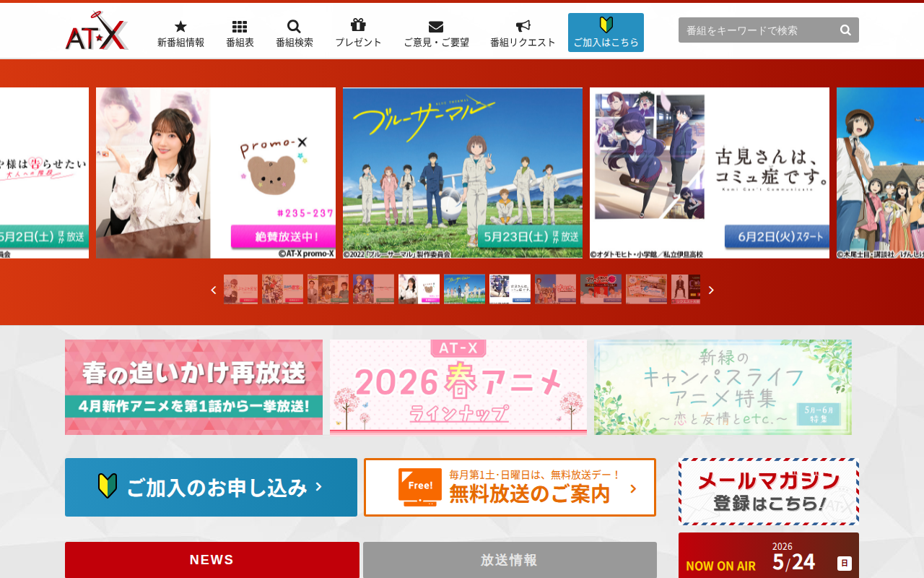
Task: Open ご意見・ご要望 envelope menu
Action: click(x=436, y=33)
